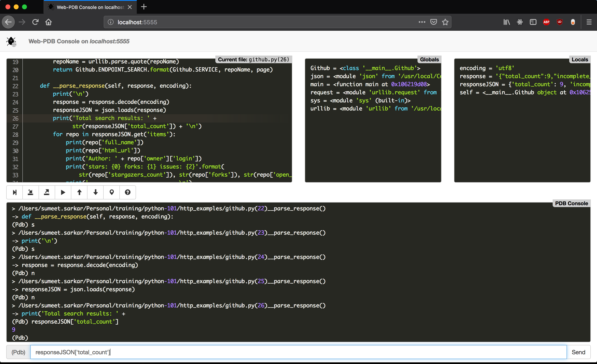This screenshot has height=364, width=597.
Task: Click the Adblock Plus extension icon
Action: (546, 22)
